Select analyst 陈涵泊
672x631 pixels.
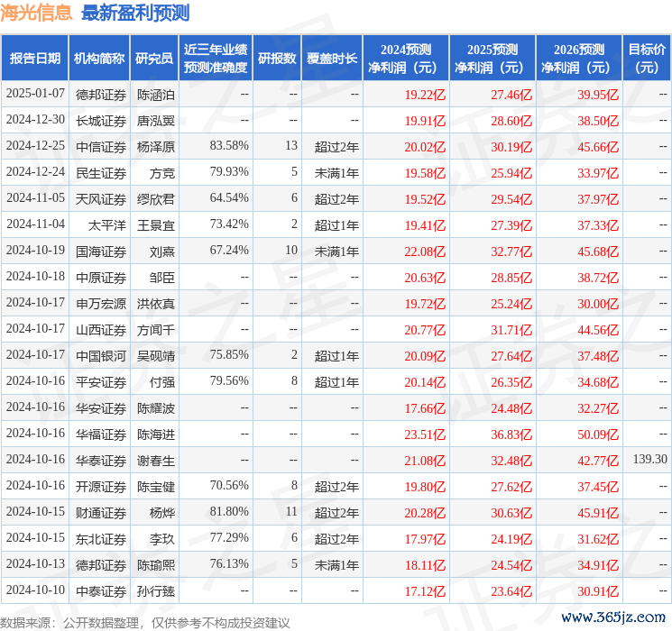point(155,95)
